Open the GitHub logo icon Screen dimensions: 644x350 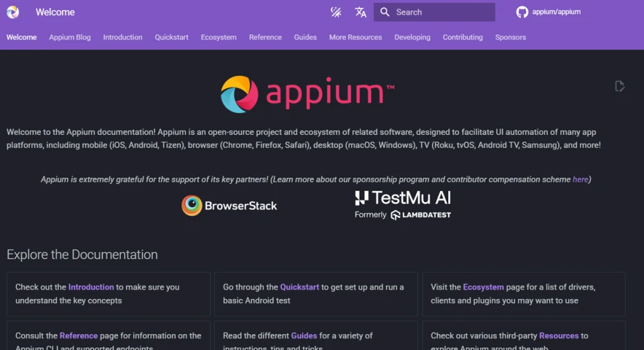coord(522,12)
